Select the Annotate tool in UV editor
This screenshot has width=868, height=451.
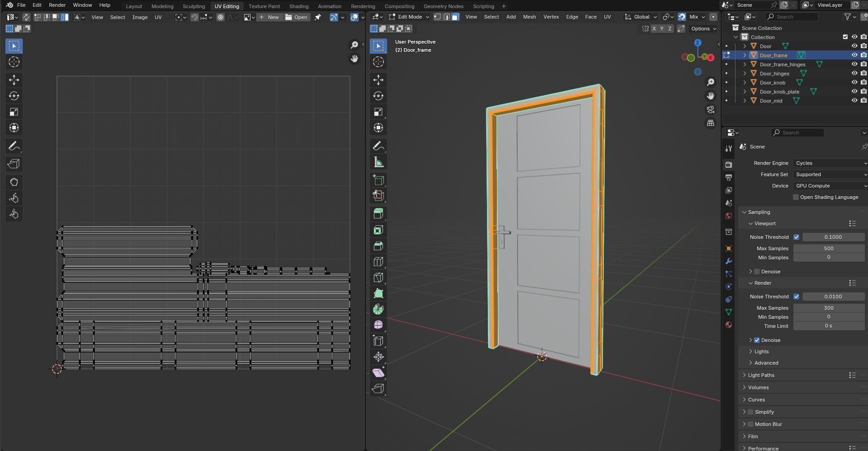pos(14,146)
